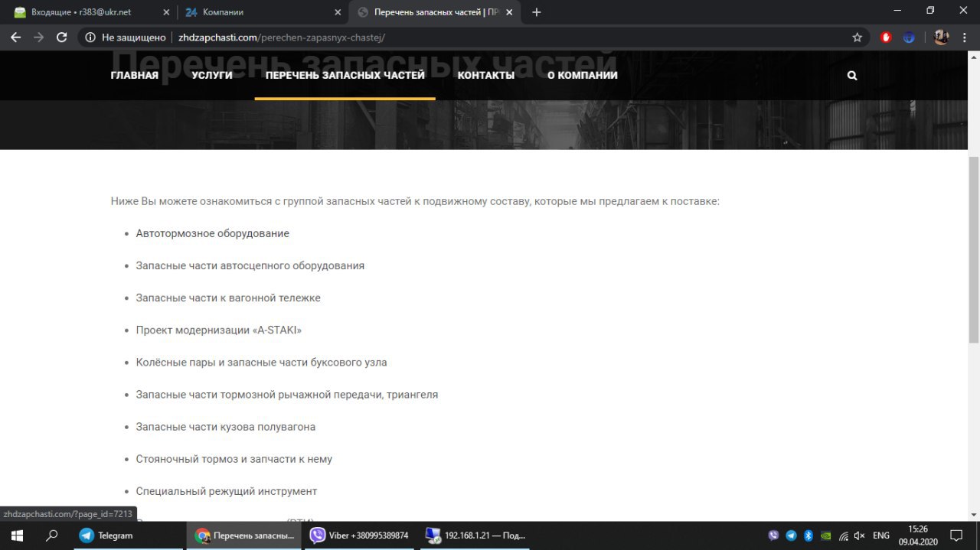Screen dimensions: 980x550
Task: Open Windows taskbar search
Action: [x=52, y=535]
